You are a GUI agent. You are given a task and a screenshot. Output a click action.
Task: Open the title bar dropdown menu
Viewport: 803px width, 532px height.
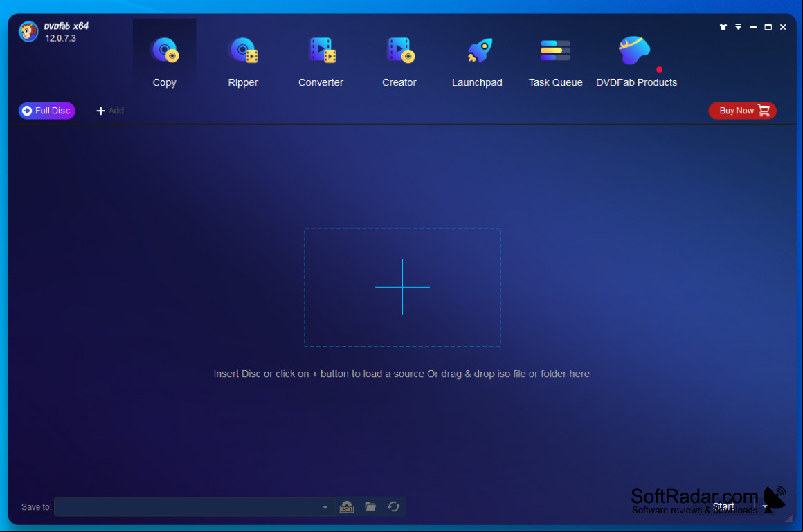point(738,27)
